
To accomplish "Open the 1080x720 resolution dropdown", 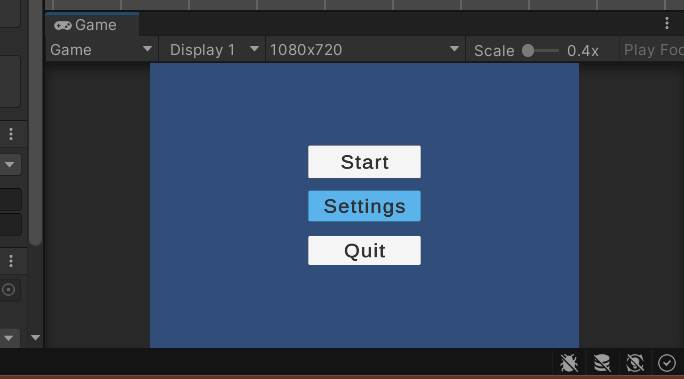I will pos(365,50).
